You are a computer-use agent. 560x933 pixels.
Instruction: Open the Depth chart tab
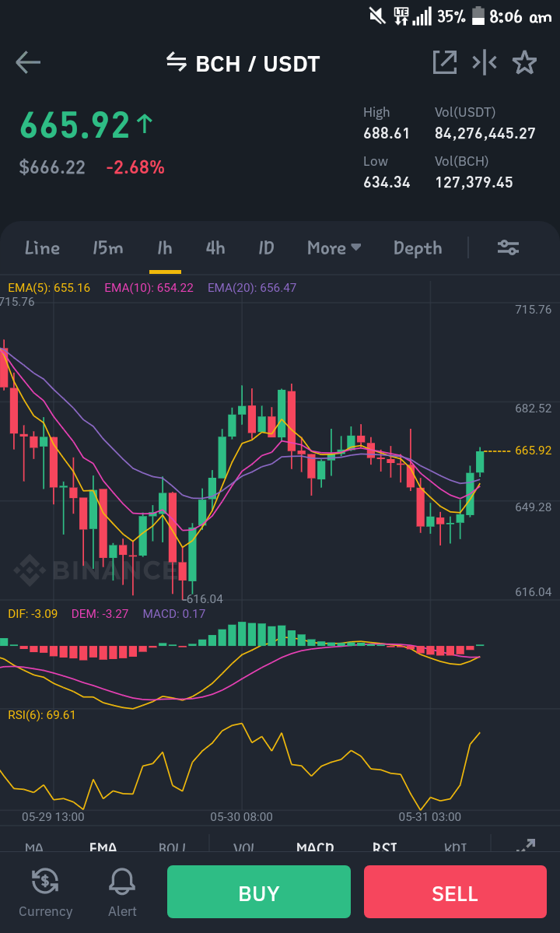pos(418,248)
